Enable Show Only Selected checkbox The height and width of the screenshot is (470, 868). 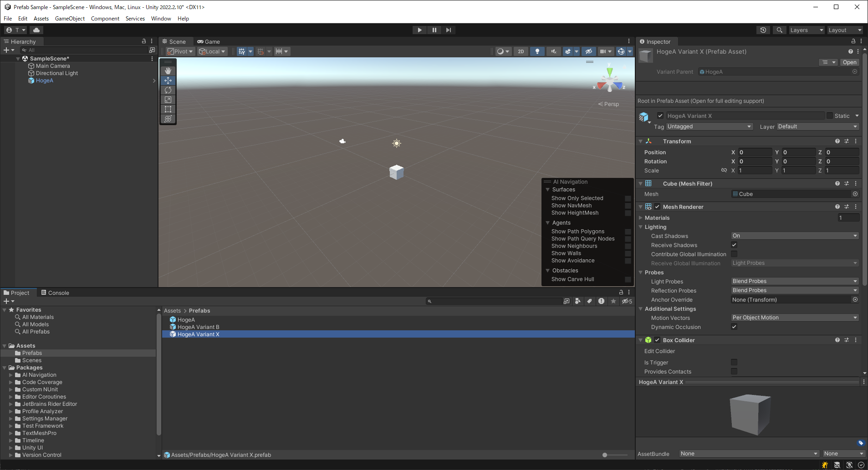(628, 198)
